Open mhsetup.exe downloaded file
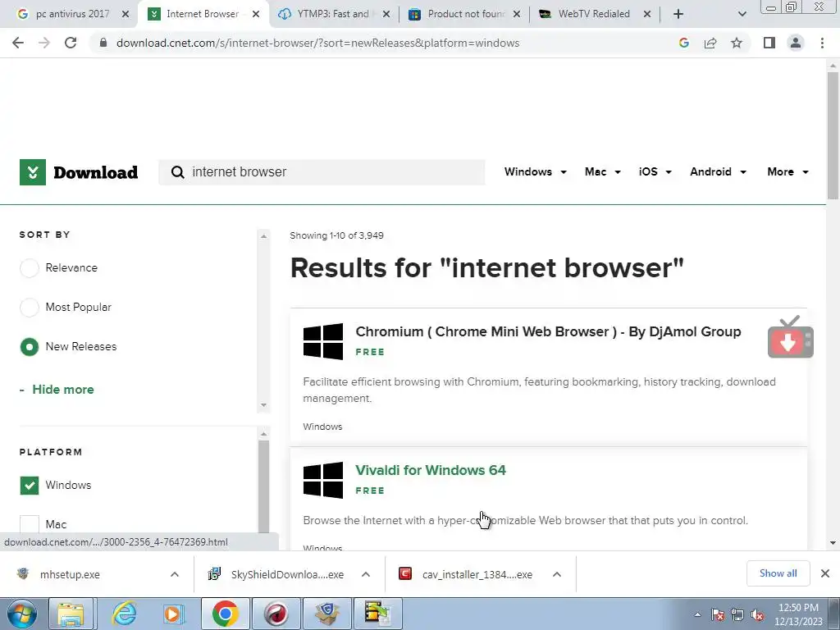Screen dimensions: 840x630 pos(70,575)
